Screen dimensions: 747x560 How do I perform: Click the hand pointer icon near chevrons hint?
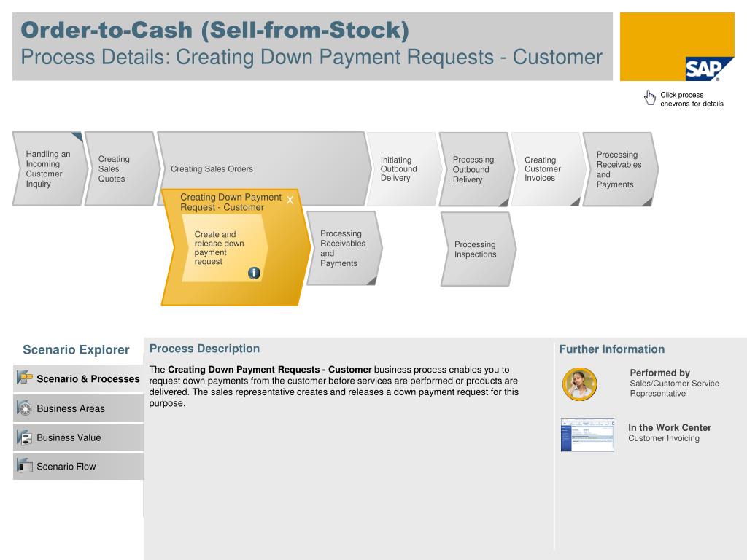(650, 97)
